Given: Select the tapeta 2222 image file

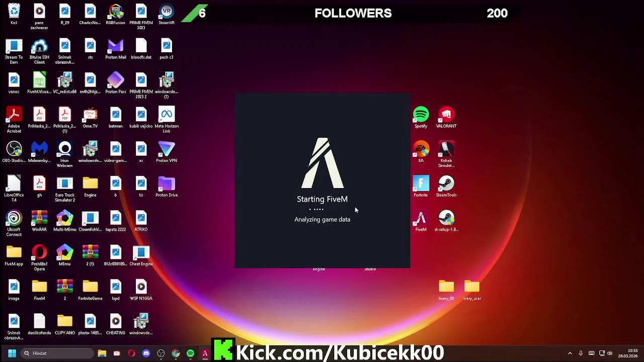Looking at the screenshot, I should click(x=116, y=221).
